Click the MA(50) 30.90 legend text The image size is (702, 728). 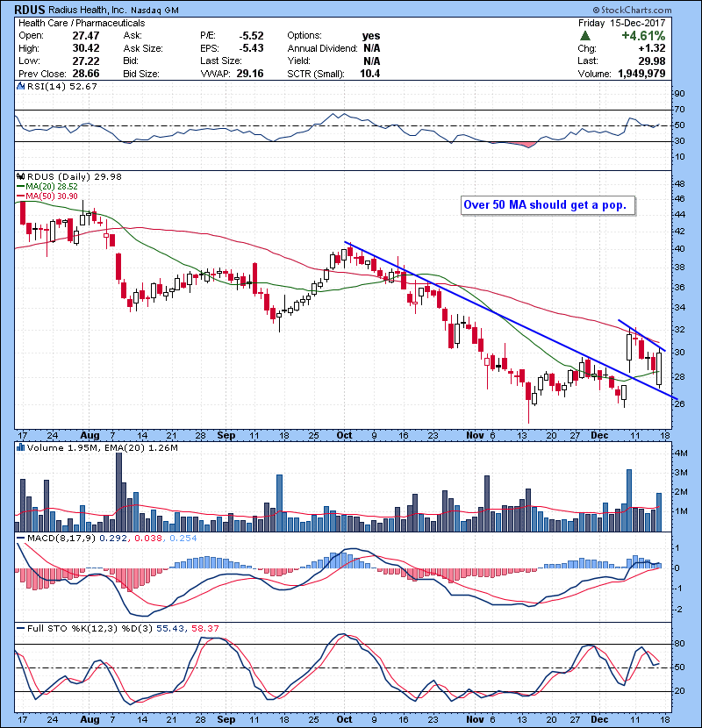[x=52, y=196]
